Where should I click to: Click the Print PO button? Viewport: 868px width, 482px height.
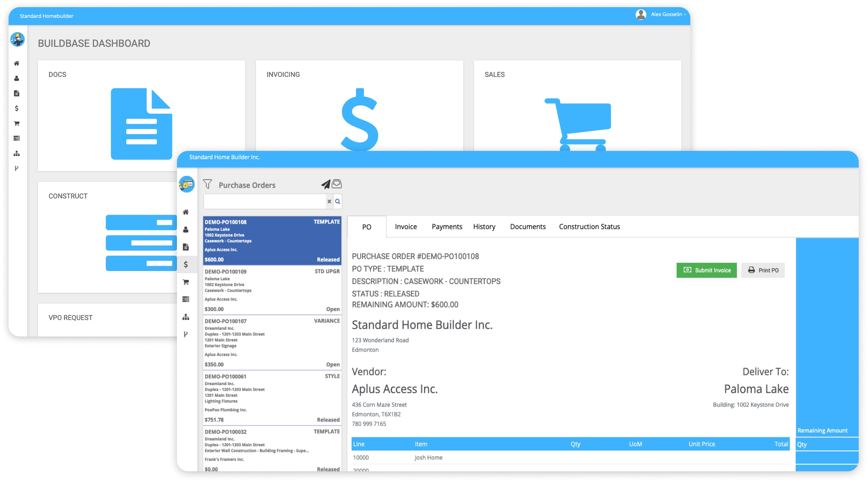coord(763,270)
